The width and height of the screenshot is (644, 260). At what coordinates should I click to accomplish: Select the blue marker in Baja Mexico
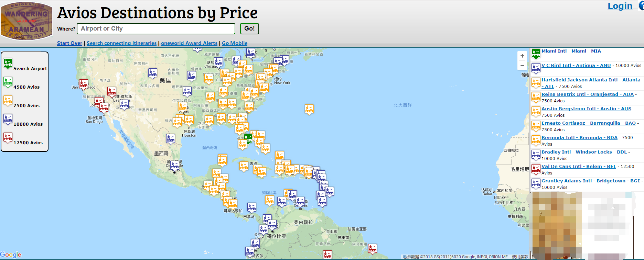[171, 139]
